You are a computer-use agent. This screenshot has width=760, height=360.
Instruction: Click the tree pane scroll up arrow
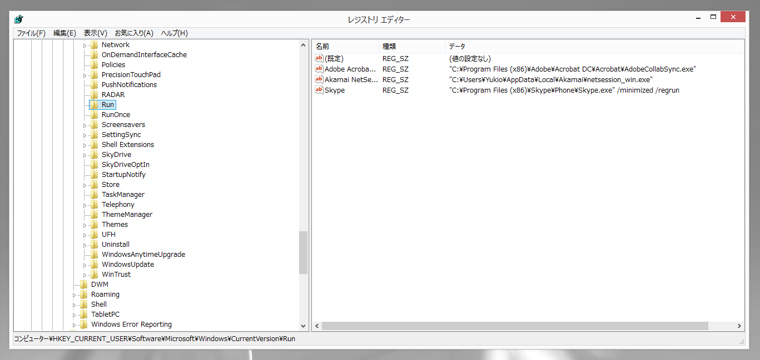[303, 45]
